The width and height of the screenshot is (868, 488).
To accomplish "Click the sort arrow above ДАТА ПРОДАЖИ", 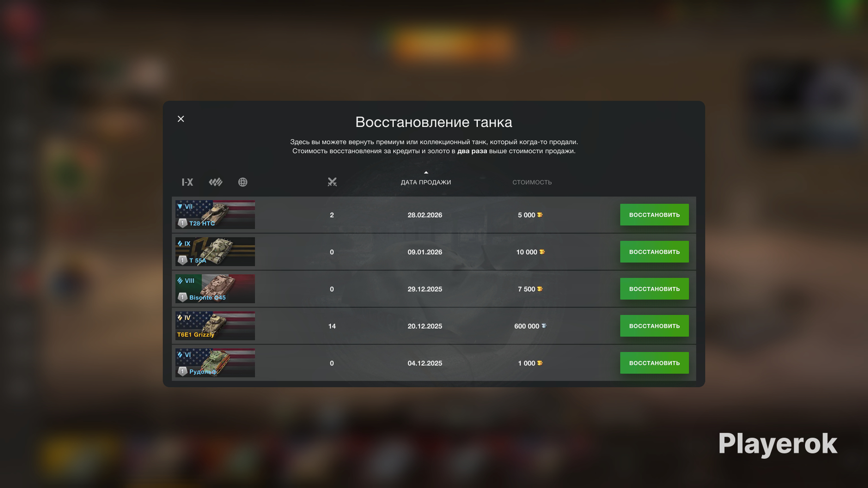I will coord(426,173).
